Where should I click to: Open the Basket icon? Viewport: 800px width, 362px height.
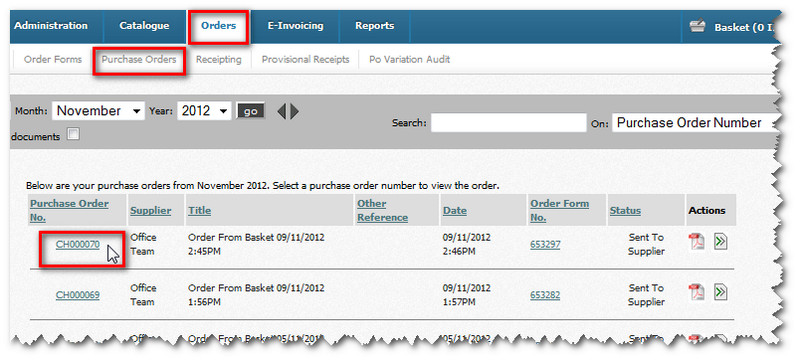coord(697,27)
